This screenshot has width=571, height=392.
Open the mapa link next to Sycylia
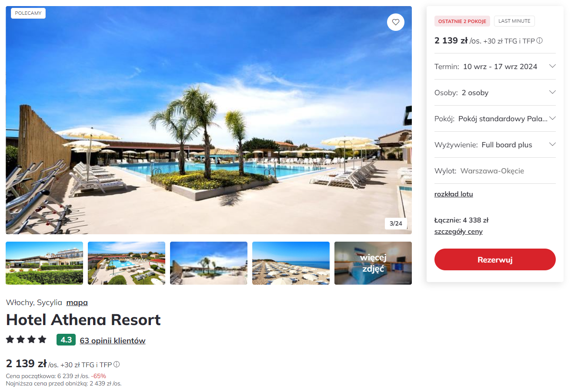click(x=77, y=302)
